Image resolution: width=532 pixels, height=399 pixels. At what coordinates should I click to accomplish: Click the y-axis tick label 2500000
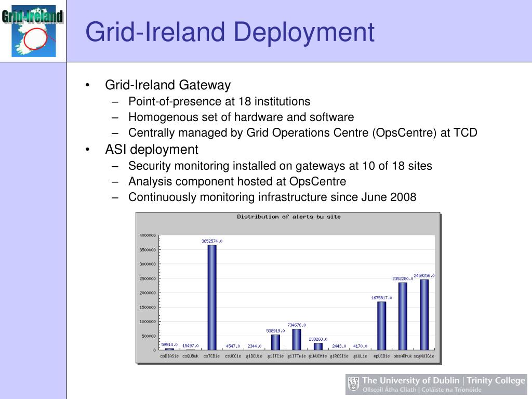(x=148, y=279)
